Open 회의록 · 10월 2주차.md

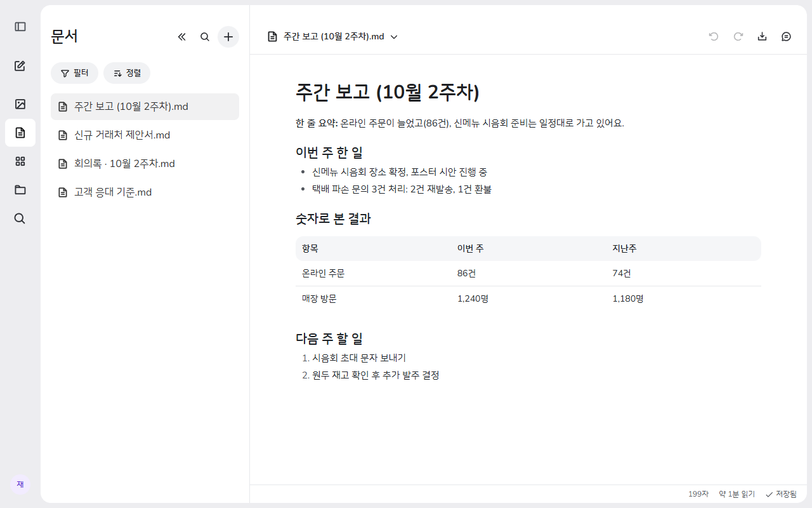[x=145, y=164]
